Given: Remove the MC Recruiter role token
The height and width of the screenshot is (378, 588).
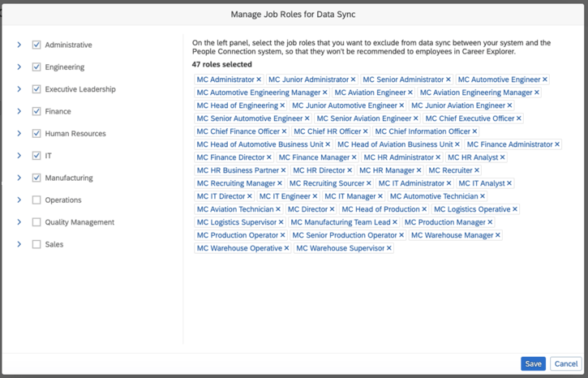Looking at the screenshot, I should (x=477, y=170).
